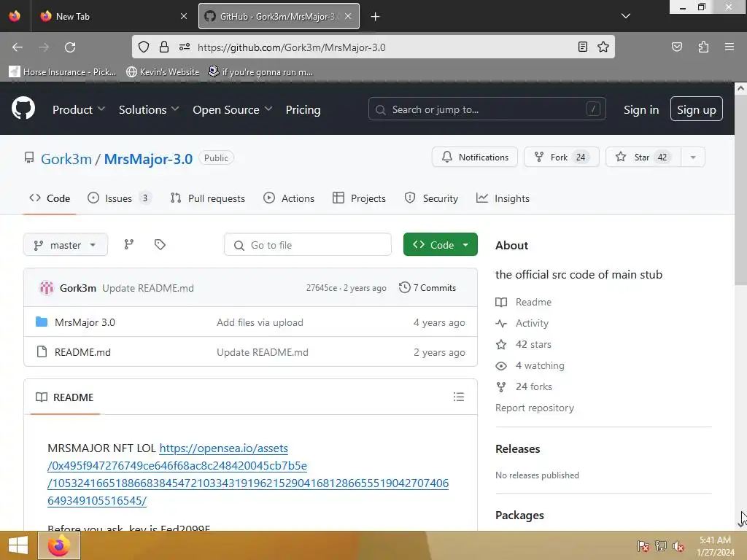Image resolution: width=747 pixels, height=560 pixels.
Task: View tags icon next to branch selector
Action: [160, 245]
